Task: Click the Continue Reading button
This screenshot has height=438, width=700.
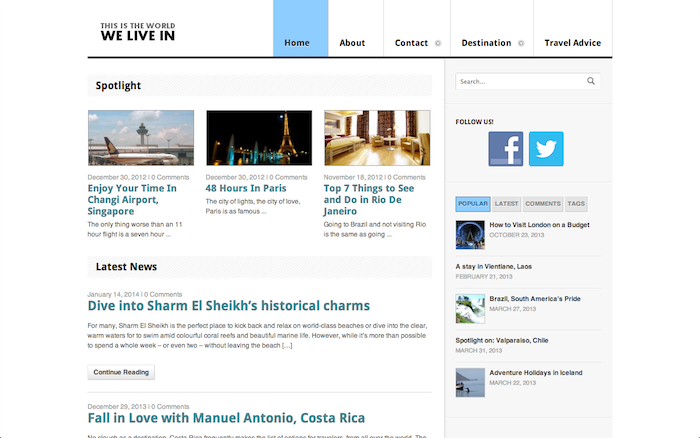Action: 121,372
